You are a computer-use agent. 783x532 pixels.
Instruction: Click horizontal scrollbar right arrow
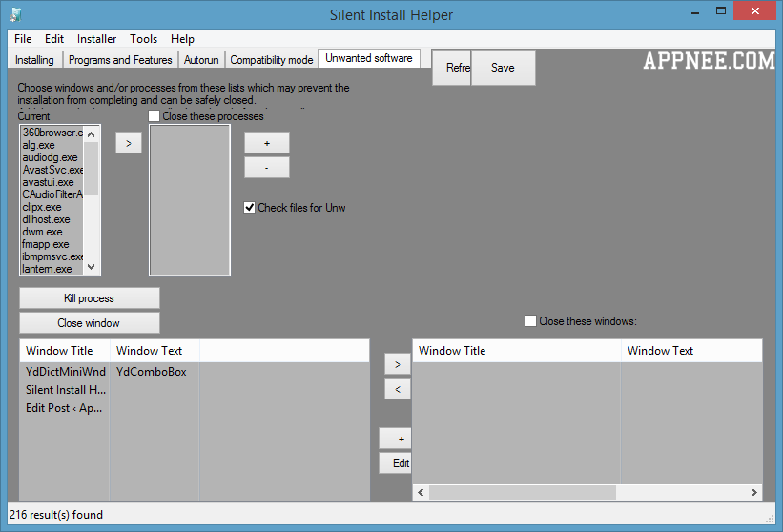point(754,493)
